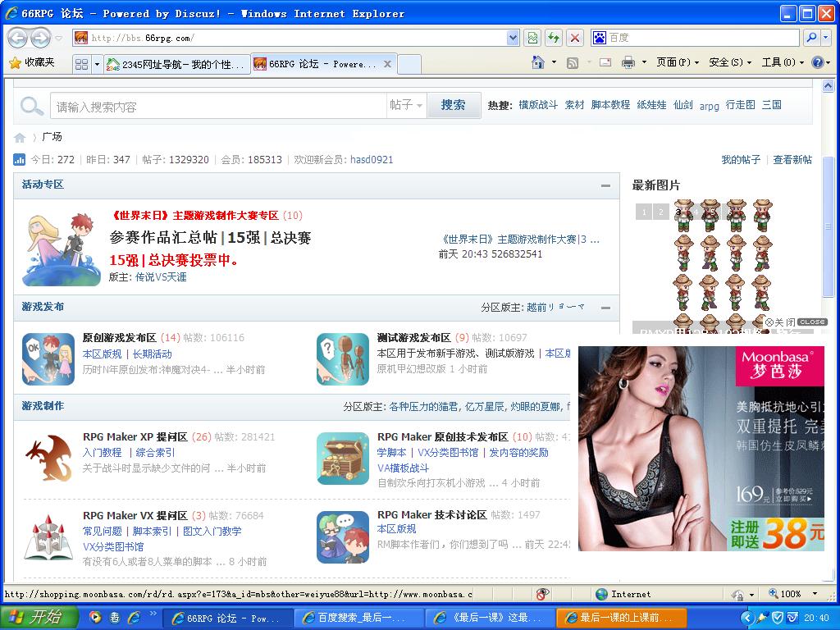Open the address bar dropdown arrow

[x=513, y=38]
